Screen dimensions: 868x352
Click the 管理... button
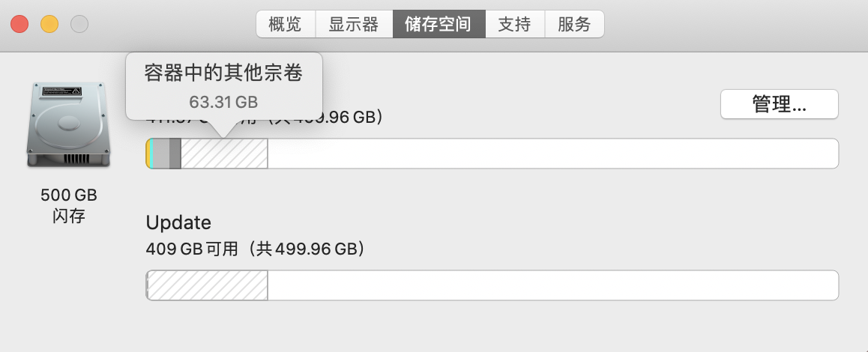click(x=779, y=105)
